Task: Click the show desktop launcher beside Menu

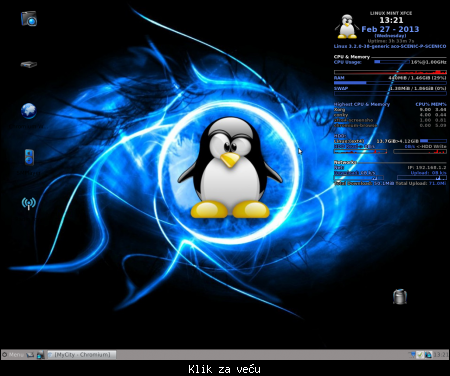Action: coord(30,355)
